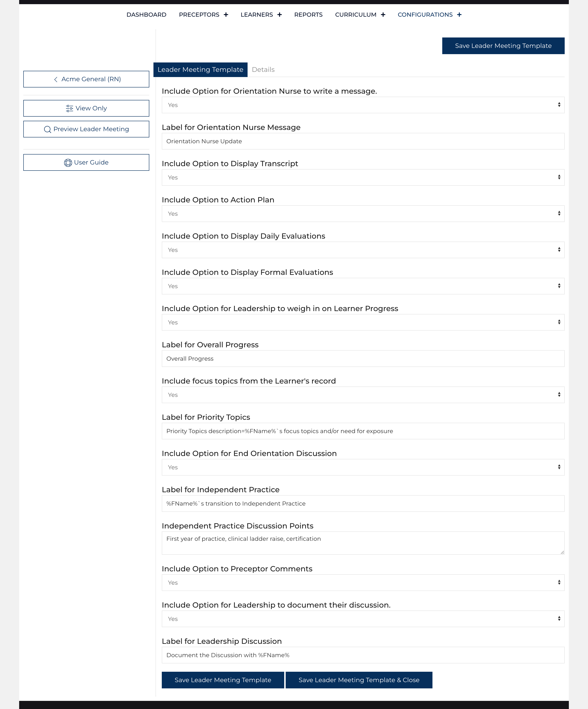
Task: Expand the Action Plan option dropdown
Action: (363, 214)
